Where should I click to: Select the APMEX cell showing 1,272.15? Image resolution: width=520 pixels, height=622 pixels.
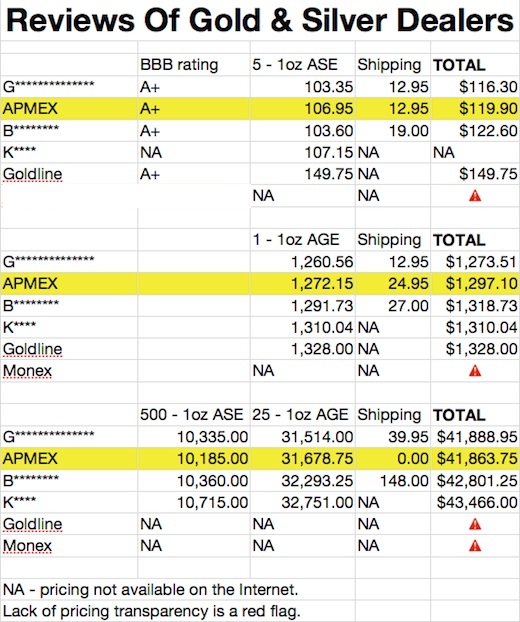click(303, 284)
